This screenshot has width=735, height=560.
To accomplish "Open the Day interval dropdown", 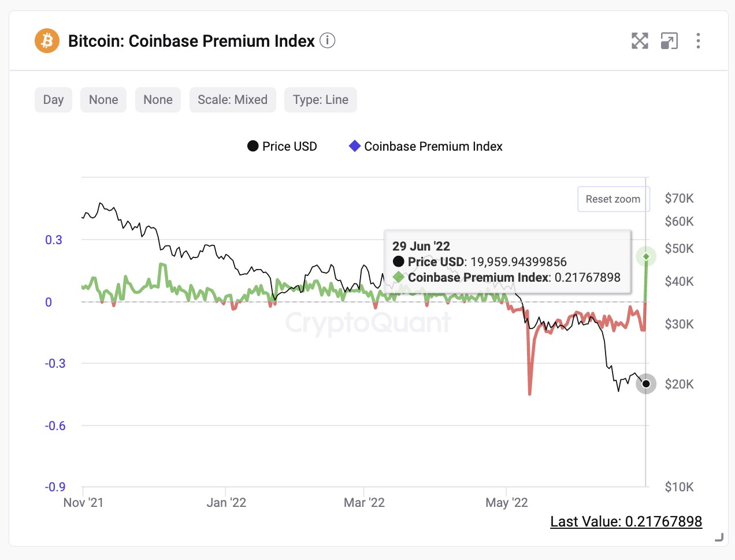I will pyautogui.click(x=53, y=100).
